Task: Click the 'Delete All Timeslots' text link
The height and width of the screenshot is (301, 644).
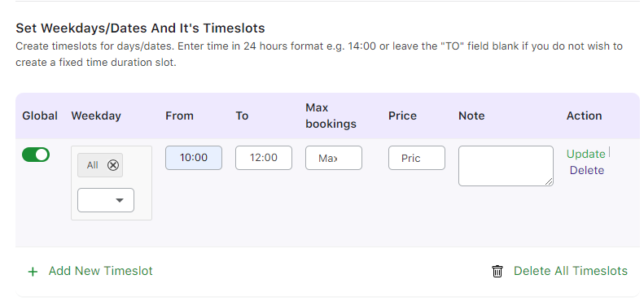Action: click(x=571, y=271)
